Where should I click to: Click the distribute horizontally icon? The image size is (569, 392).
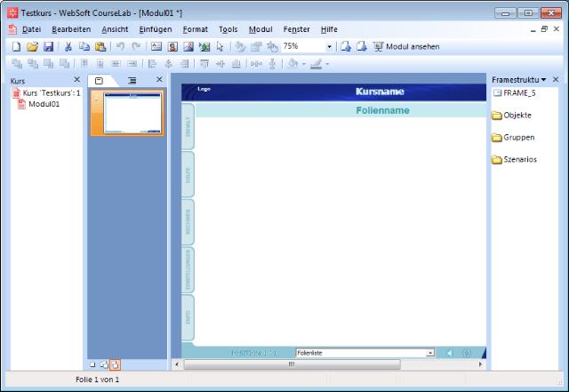click(256, 64)
